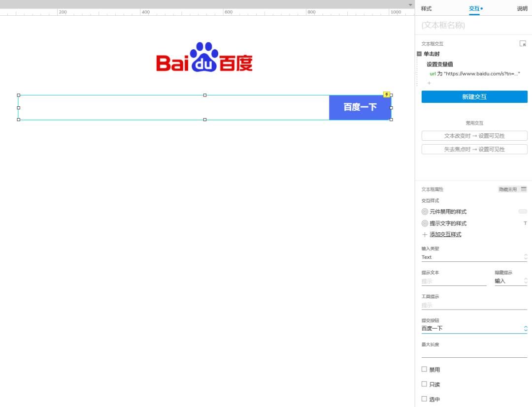This screenshot has width=532, height=407.
Task: Click the 工具提示 input field
Action: point(474,305)
